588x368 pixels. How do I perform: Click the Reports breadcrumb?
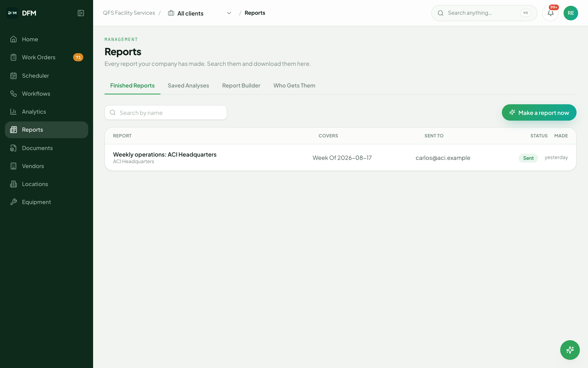(x=255, y=13)
